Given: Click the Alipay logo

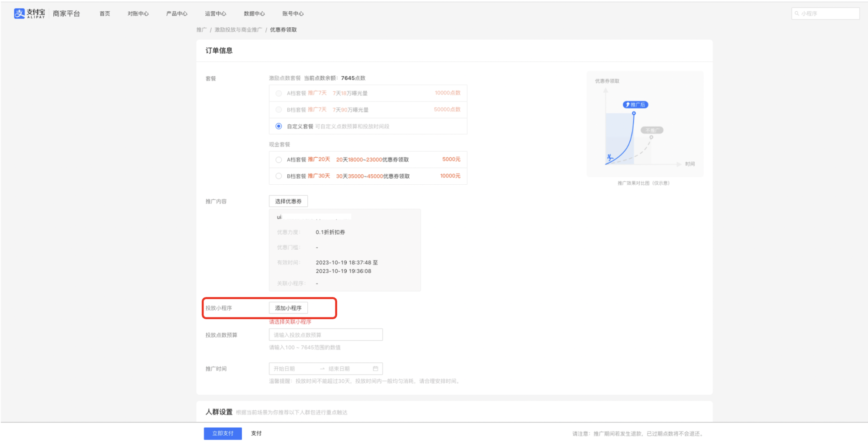Looking at the screenshot, I should coord(30,13).
